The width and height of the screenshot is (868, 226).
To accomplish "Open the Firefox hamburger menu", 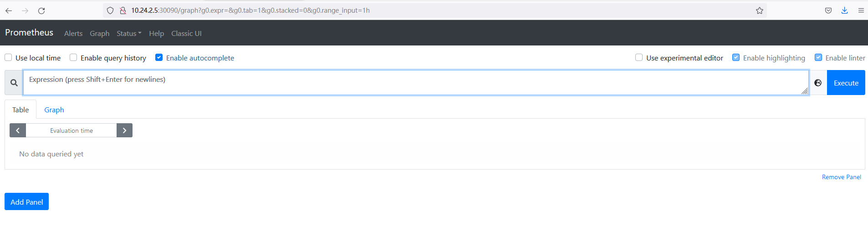I will click(861, 10).
